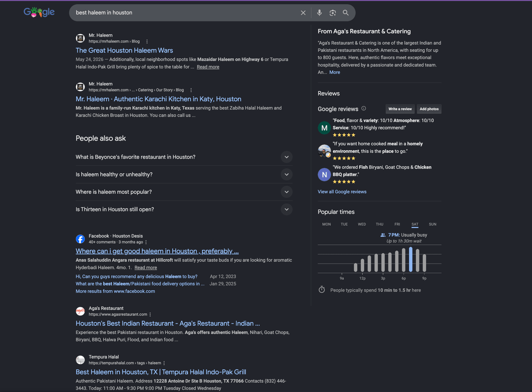Expand "Where is haleem most popular?" question
This screenshot has height=392, width=532.
pos(184,192)
